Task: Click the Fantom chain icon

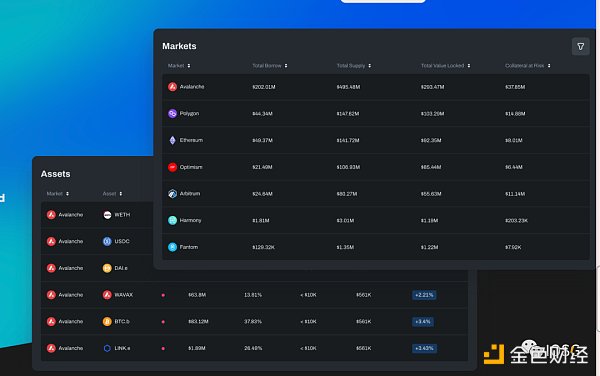Action: pyautogui.click(x=172, y=247)
